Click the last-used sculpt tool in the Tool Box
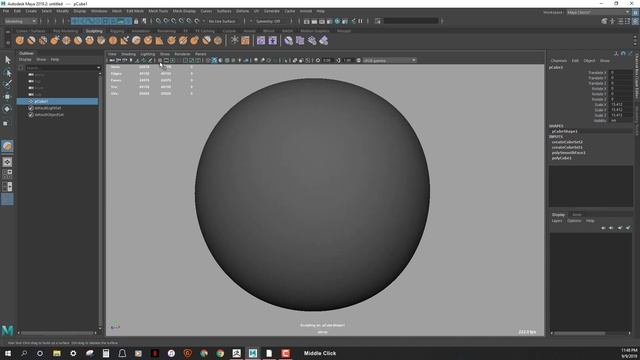The height and width of the screenshot is (360, 640). (7, 146)
